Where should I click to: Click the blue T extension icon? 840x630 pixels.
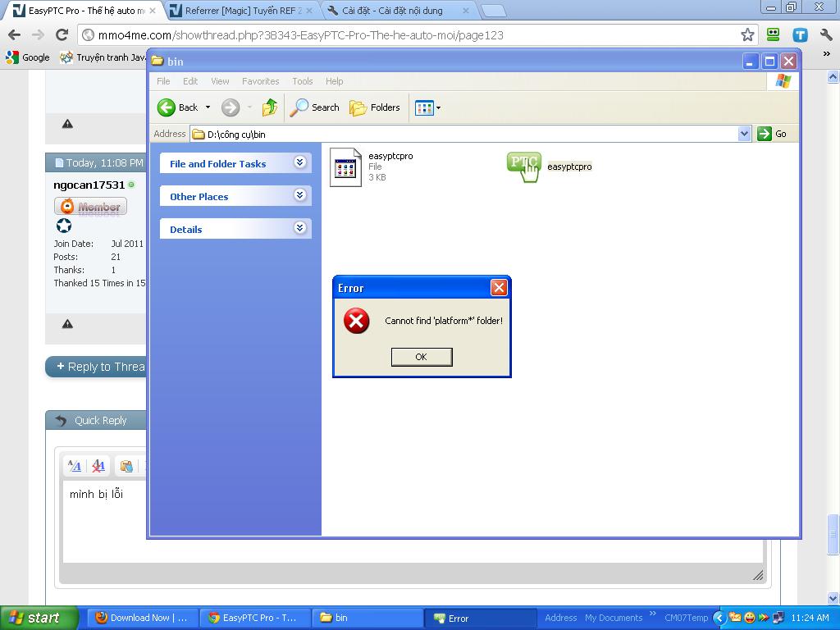point(800,34)
